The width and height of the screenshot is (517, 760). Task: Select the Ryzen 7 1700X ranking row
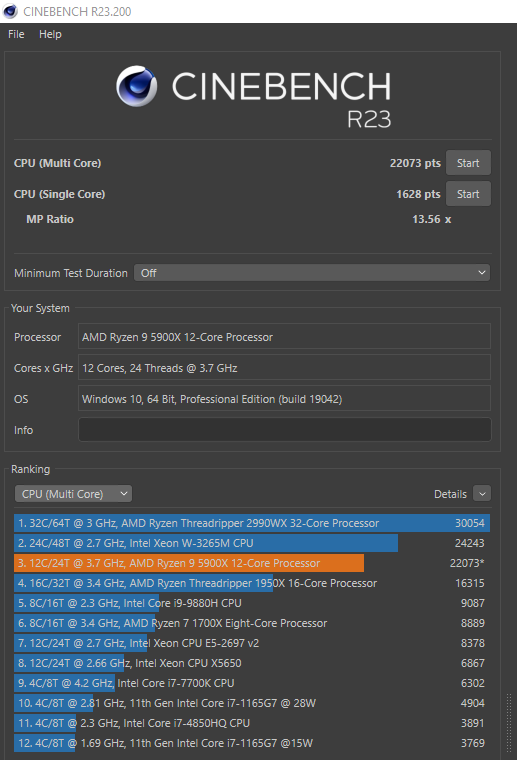(x=252, y=623)
